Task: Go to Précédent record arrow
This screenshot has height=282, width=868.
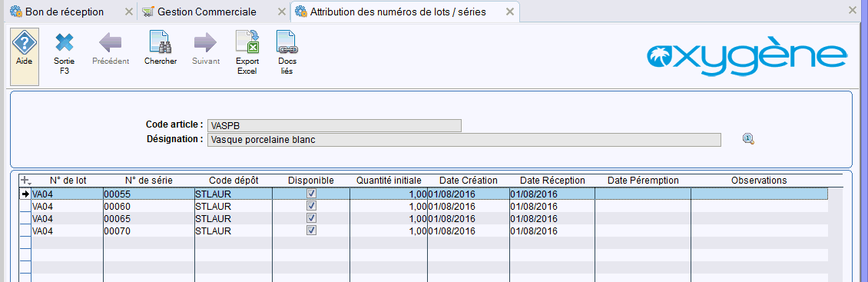Action: pyautogui.click(x=111, y=44)
